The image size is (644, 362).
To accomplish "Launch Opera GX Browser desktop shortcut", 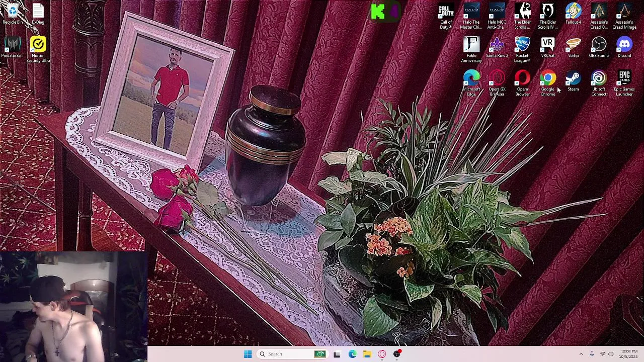I will 497,83.
